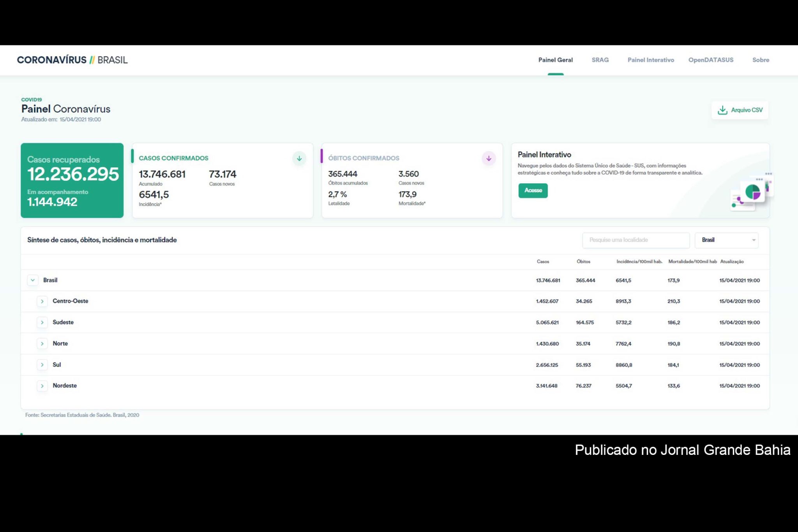This screenshot has height=532, width=798.
Task: Click the Casos column header
Action: (543, 262)
